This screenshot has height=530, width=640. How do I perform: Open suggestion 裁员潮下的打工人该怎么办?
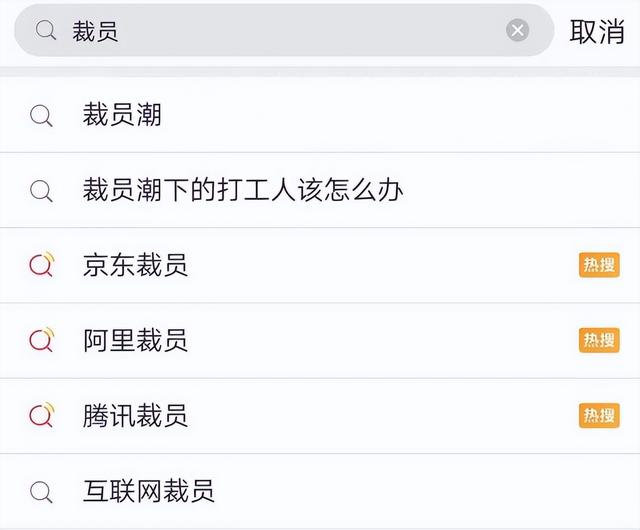(243, 190)
